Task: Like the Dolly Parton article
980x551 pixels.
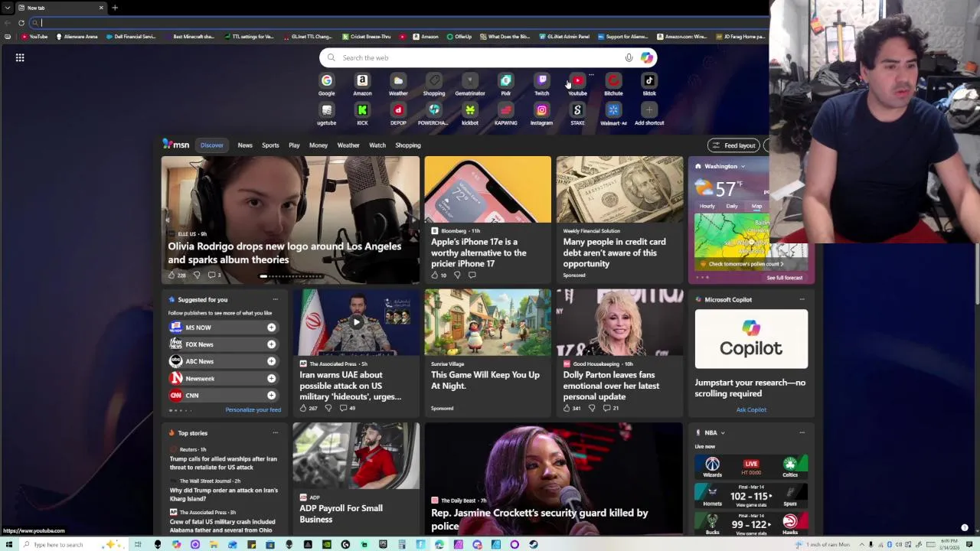Action: click(567, 408)
